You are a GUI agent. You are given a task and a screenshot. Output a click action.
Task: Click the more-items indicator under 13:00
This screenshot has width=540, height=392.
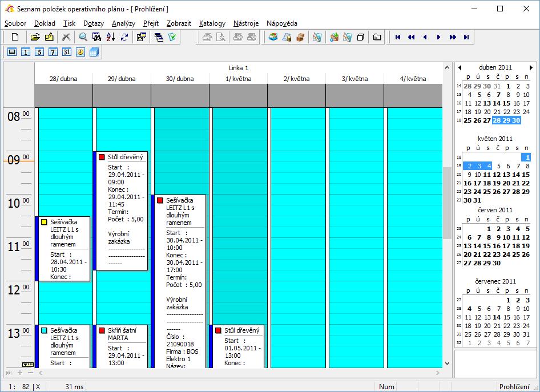(x=28, y=365)
